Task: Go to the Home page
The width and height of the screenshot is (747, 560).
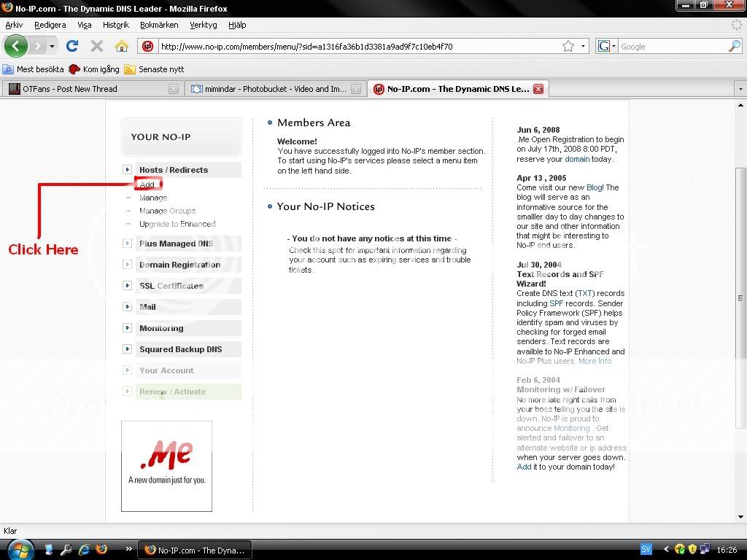Action: click(122, 46)
